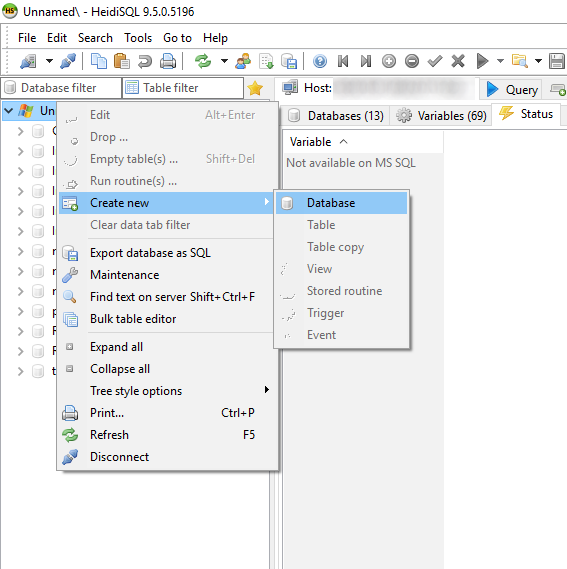
Task: Switch to the Databases (13) tab
Action: (x=336, y=116)
